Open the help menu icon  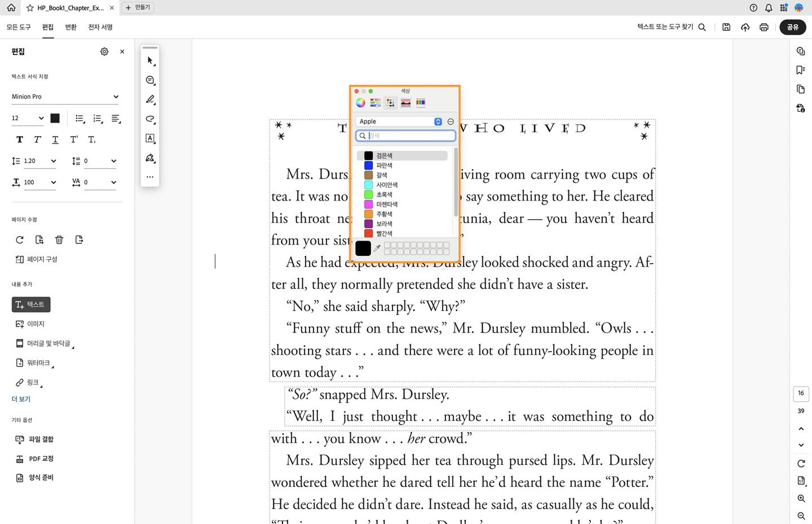pyautogui.click(x=753, y=8)
